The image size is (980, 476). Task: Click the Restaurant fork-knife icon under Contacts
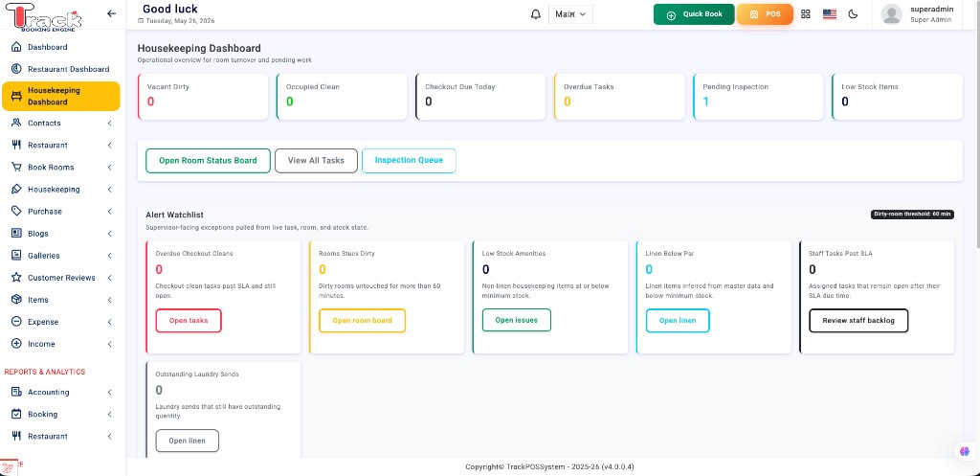coord(17,146)
